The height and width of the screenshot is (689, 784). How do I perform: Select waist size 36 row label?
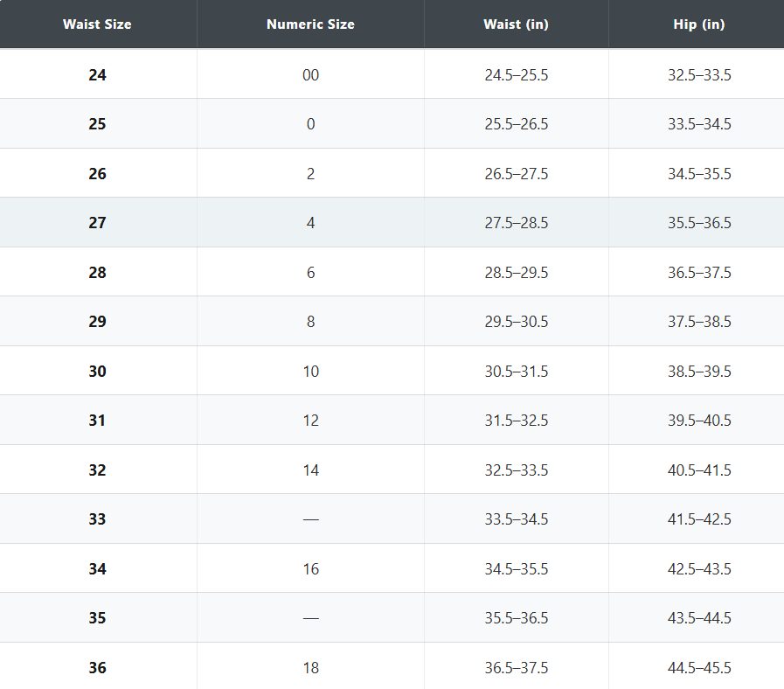(x=97, y=667)
